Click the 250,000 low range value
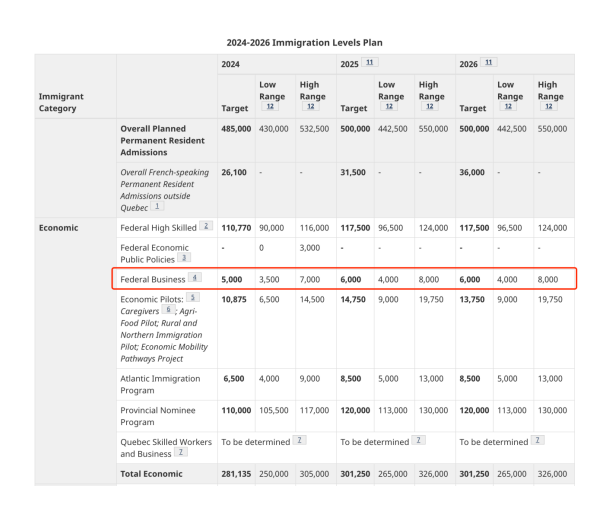The image size is (611, 515). click(x=274, y=474)
